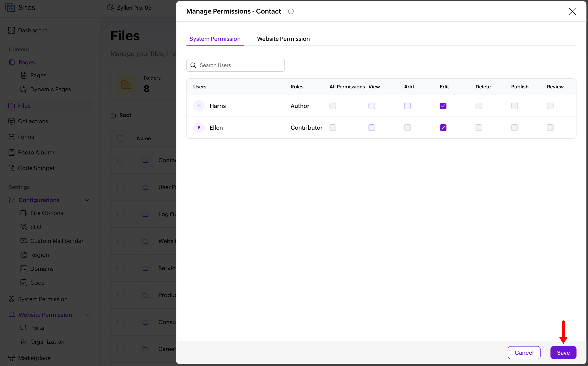The image size is (588, 366).
Task: Click the info icon beside Manage Permissions title
Action: 291,11
